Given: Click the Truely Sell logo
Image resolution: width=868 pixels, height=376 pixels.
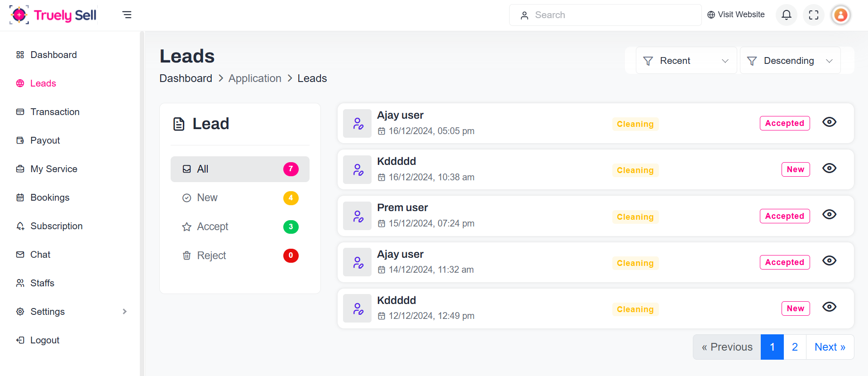Looking at the screenshot, I should tap(53, 15).
